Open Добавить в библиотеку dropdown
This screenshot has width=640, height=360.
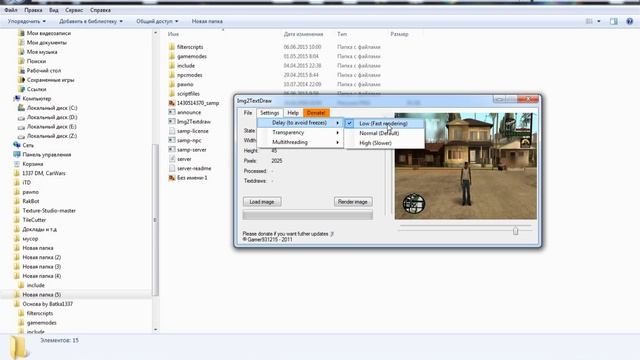tap(91, 21)
